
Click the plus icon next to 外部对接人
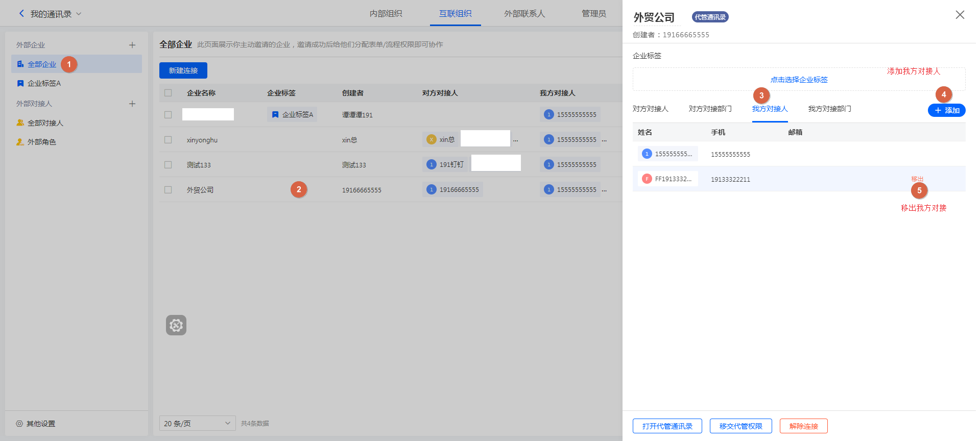point(132,104)
